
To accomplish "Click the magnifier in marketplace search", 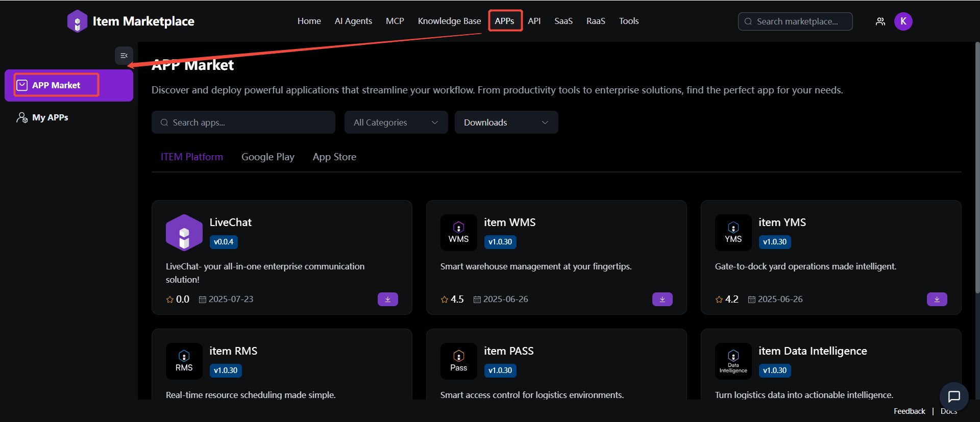I will tap(748, 21).
